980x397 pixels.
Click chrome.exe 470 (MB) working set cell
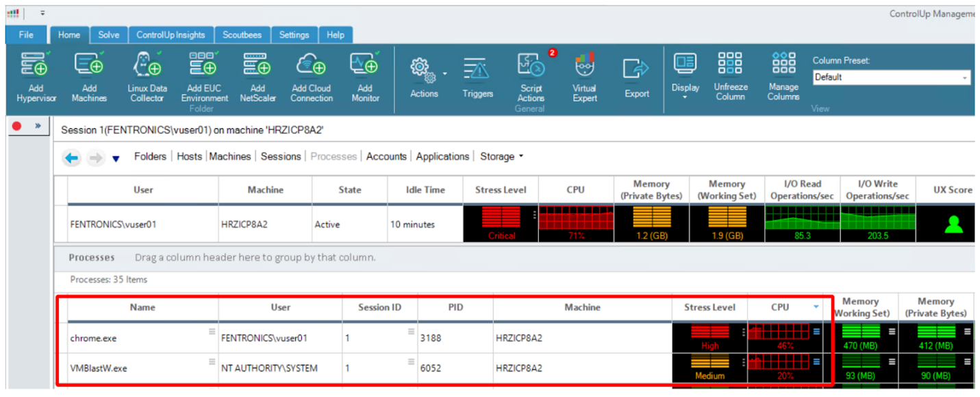click(x=860, y=338)
